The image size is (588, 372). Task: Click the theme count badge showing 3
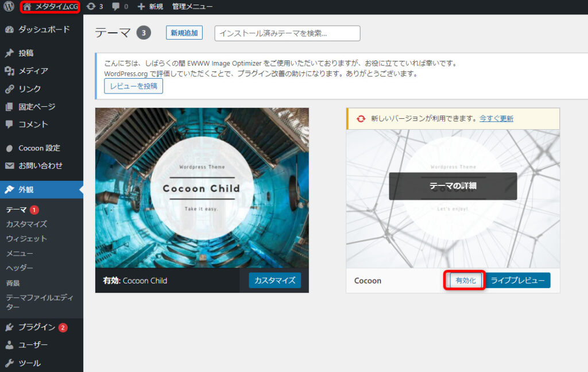click(x=144, y=33)
